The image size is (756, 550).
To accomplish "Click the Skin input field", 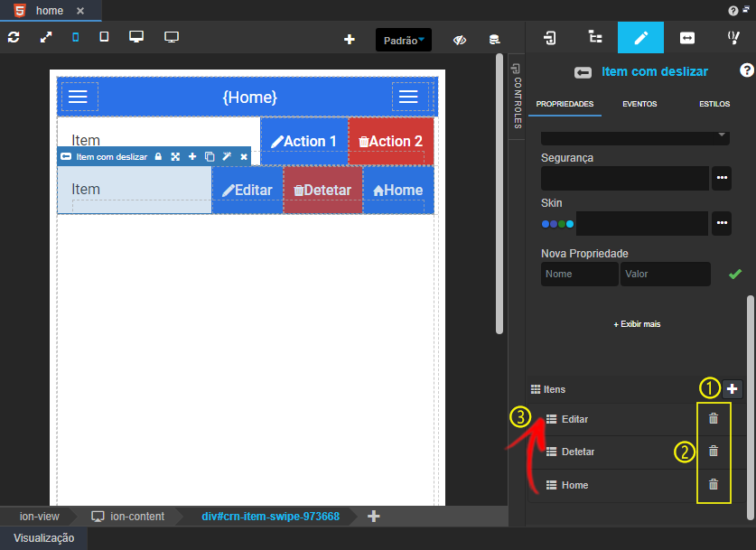I will (x=641, y=223).
